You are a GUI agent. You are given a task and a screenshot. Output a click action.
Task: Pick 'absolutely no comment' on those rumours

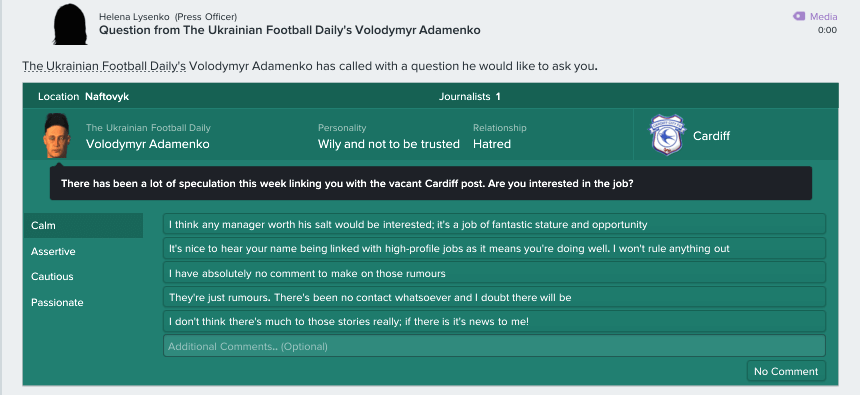pyautogui.click(x=494, y=273)
